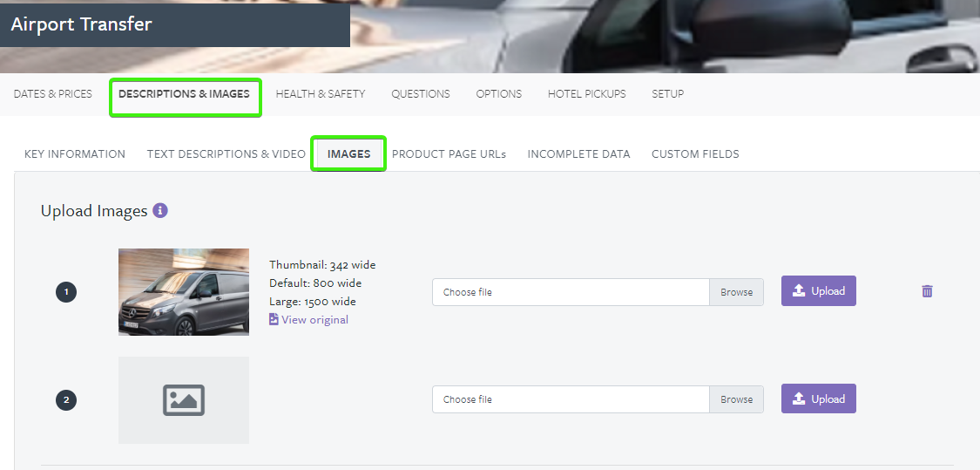Click the number 2 badge of image row
Viewport: 980px width, 470px height.
[x=66, y=400]
